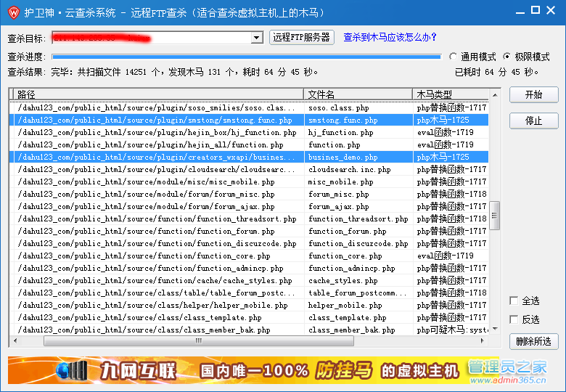The width and height of the screenshot is (566, 392).
Task: Click the scan progress bar
Action: (x=247, y=57)
